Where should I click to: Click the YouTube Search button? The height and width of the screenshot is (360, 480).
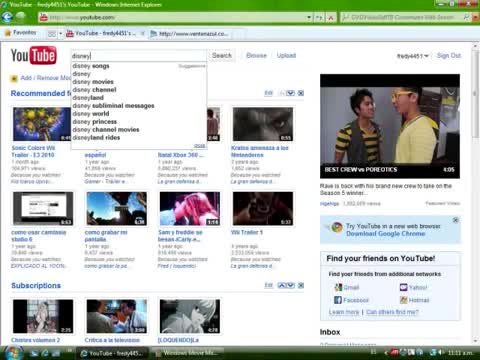222,55
